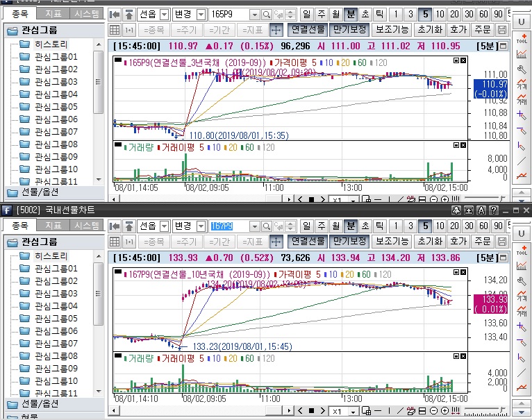The image size is (532, 420).
Task: Switch to the 지표 tab in the upper left panel
Action: (53, 13)
